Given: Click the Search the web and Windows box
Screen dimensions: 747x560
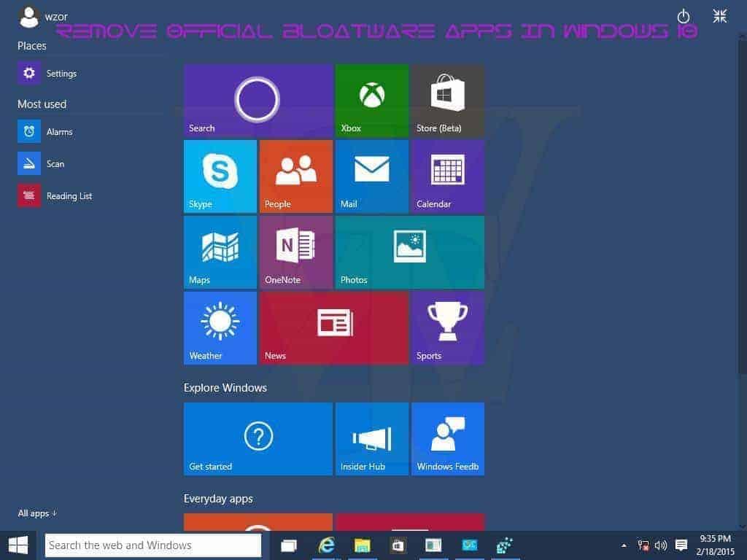Looking at the screenshot, I should click(x=153, y=545).
